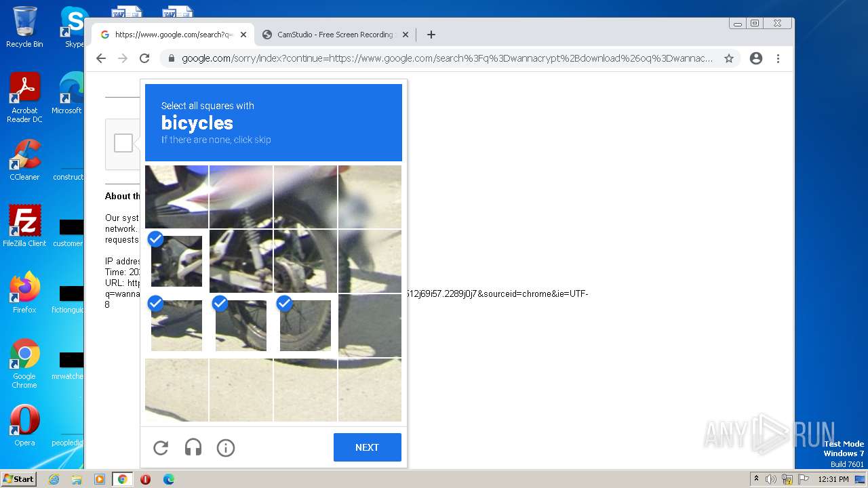The image size is (868, 488).
Task: Activate Chrome taskbar button
Action: pos(123,479)
